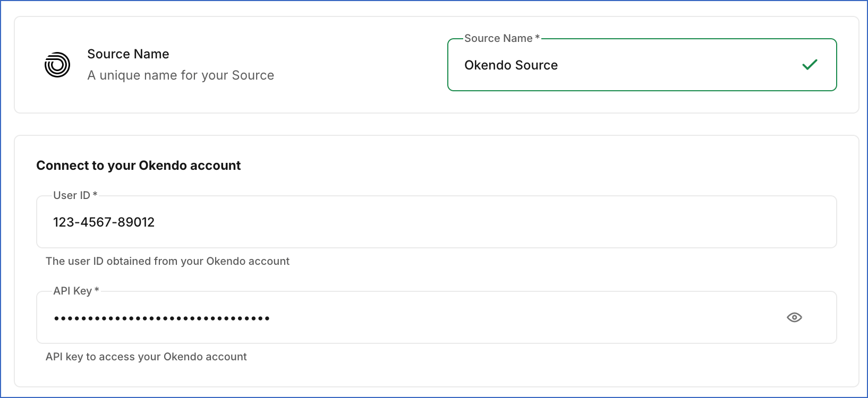Focus the Source Name input field
The height and width of the screenshot is (398, 868).
click(x=642, y=65)
